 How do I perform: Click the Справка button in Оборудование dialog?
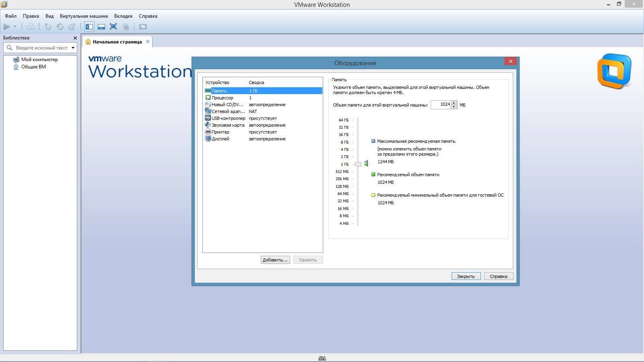(499, 276)
